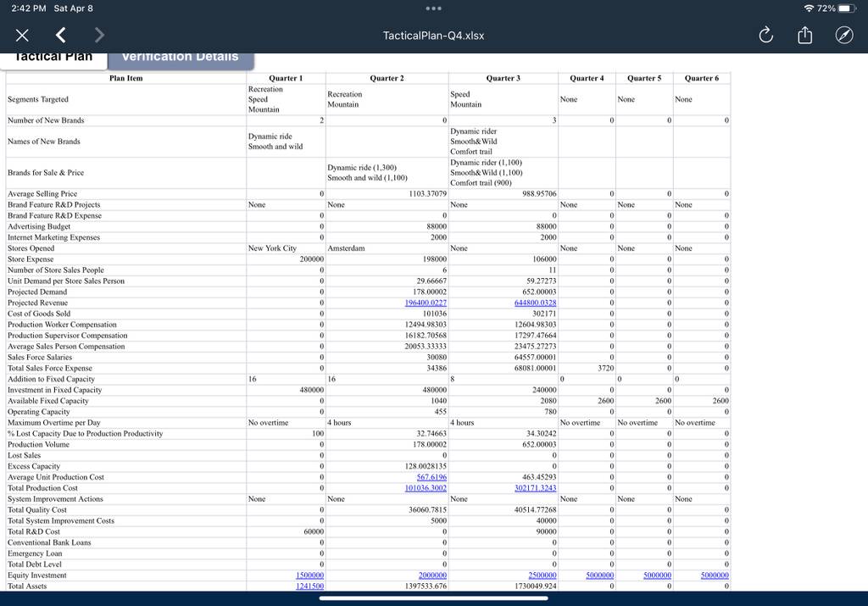Select the Total Quality Cost value 36060.7815

pos(427,509)
